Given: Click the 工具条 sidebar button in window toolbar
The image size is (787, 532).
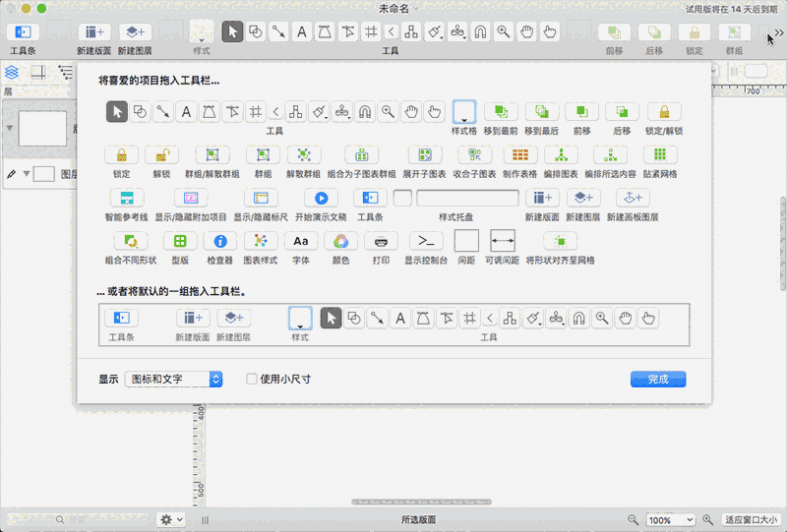Looking at the screenshot, I should point(23,37).
